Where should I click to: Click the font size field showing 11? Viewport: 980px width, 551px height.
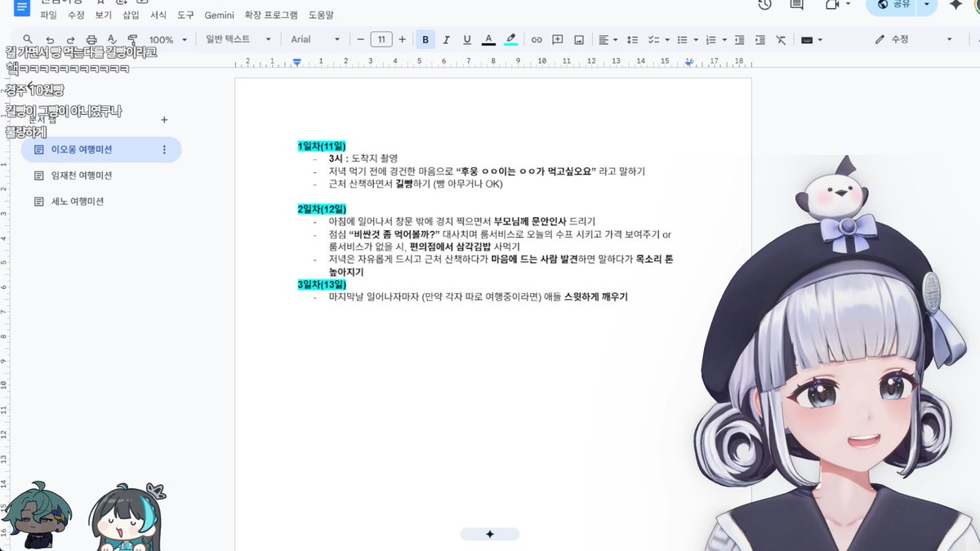point(381,39)
